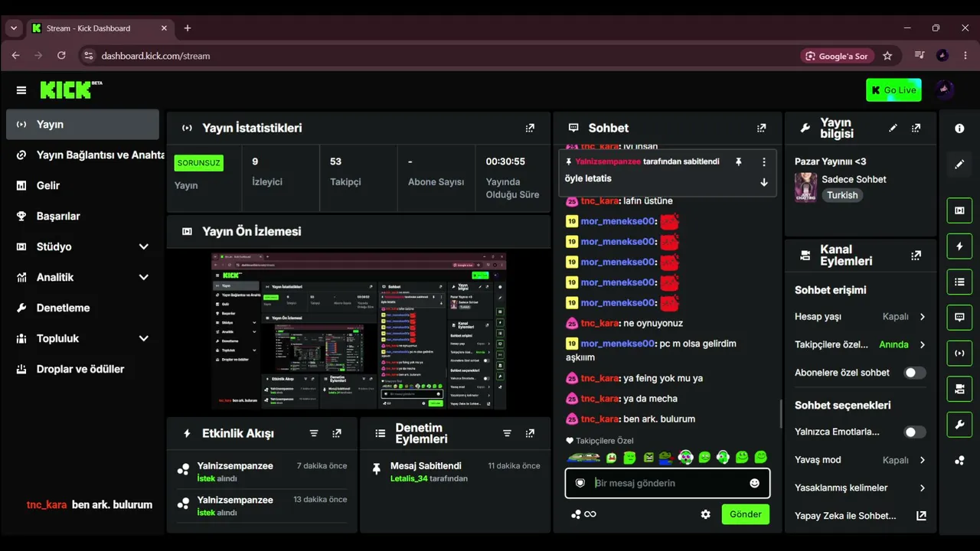The height and width of the screenshot is (551, 980).
Task: Click the points icon below chat input
Action: 576,514
